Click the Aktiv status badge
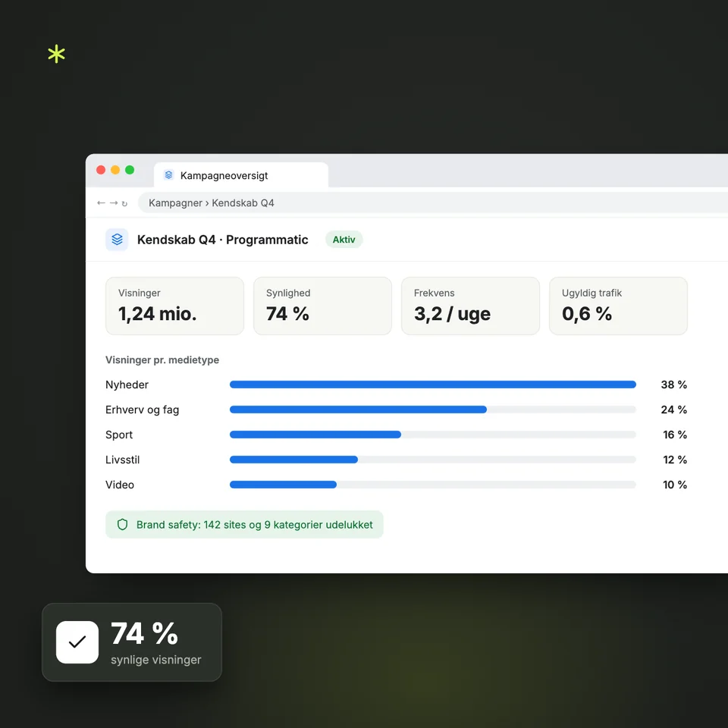This screenshot has width=728, height=728. [x=344, y=240]
